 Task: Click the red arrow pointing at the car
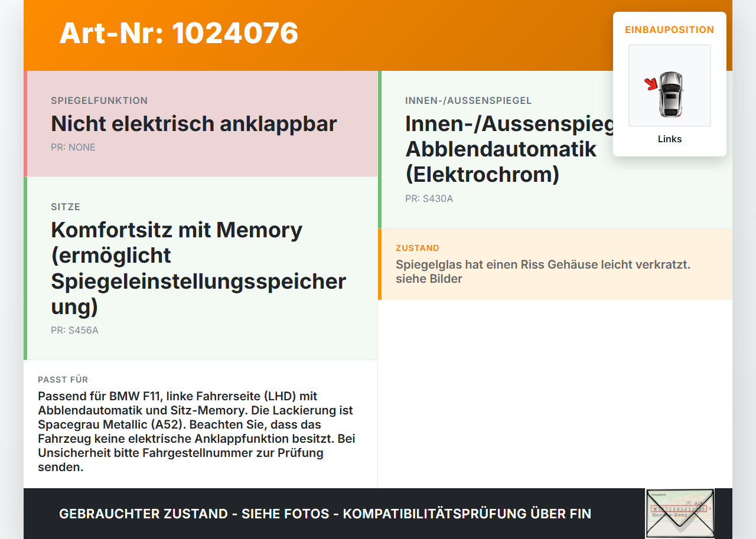[x=651, y=84]
